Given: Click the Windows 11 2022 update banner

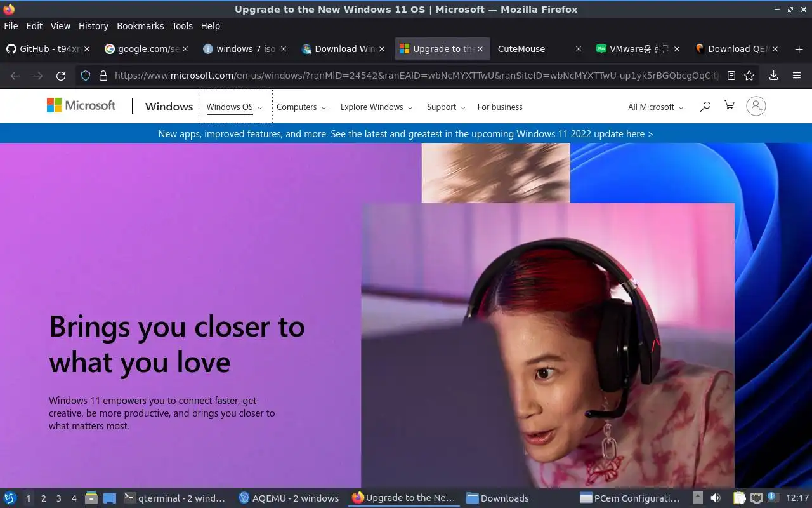Looking at the screenshot, I should (x=405, y=133).
